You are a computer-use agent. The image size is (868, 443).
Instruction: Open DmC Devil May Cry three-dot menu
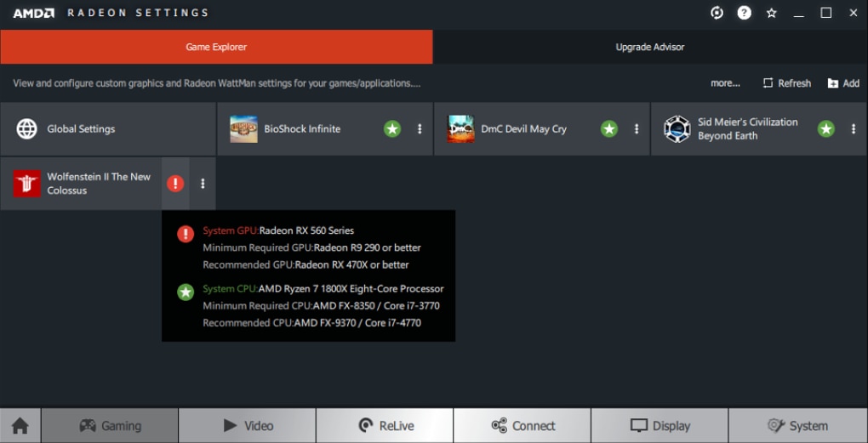tap(636, 129)
